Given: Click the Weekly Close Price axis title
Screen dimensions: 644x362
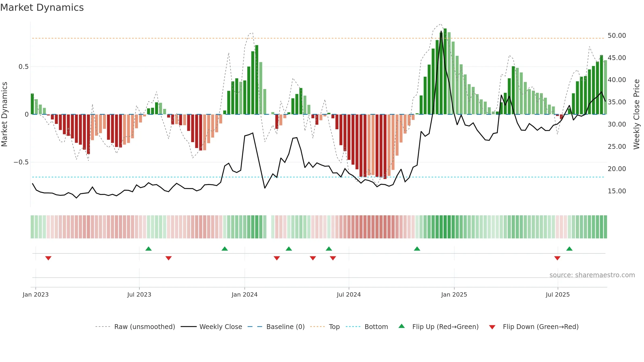Looking at the screenshot, I should [x=636, y=114].
